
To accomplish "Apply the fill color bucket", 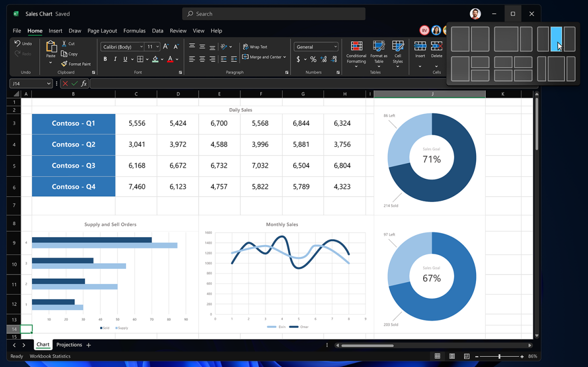I will (x=155, y=59).
